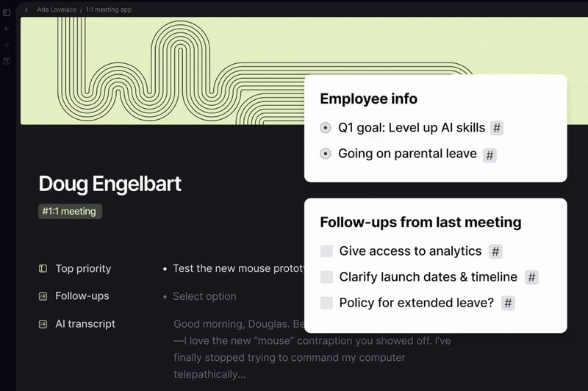Click the AI transcript field icon
The height and width of the screenshot is (391, 588).
[x=43, y=324]
